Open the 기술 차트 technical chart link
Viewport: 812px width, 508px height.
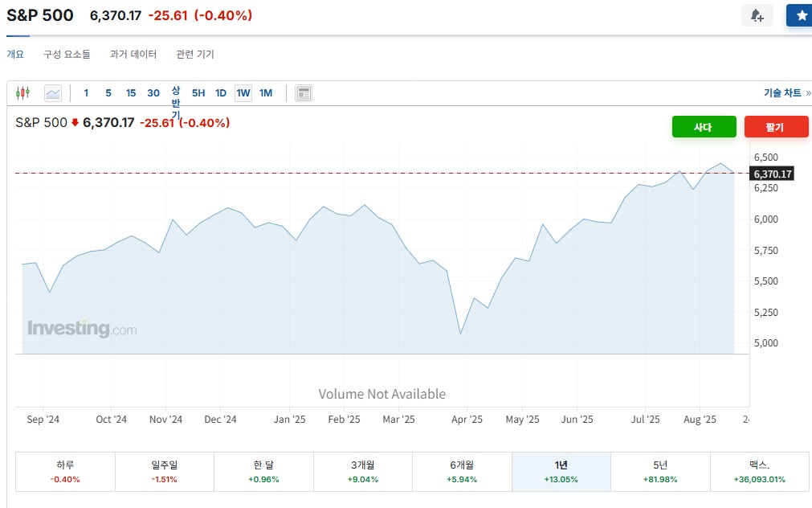[x=785, y=93]
